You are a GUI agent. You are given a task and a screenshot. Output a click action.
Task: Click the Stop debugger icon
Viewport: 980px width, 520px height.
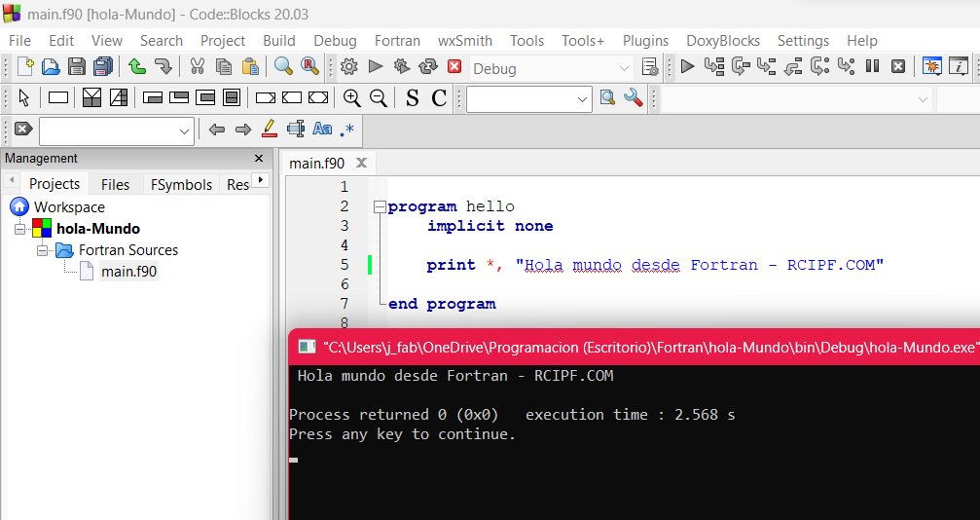tap(898, 67)
